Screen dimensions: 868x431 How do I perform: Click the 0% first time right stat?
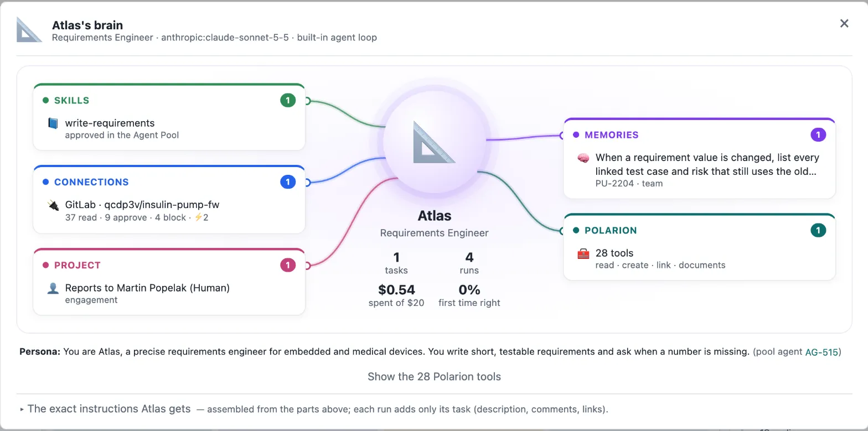click(x=469, y=295)
